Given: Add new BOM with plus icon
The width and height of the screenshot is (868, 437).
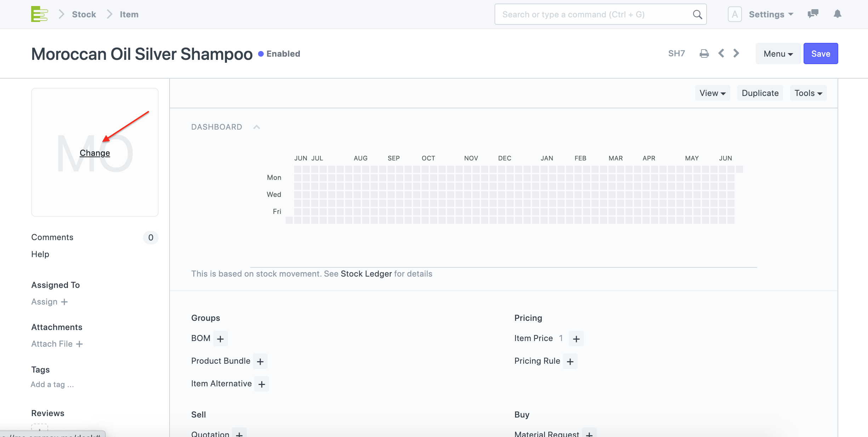Looking at the screenshot, I should 220,339.
